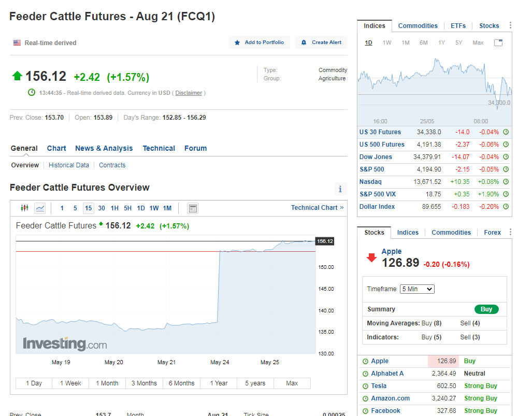Click the 156.12 price marker on chart
This screenshot has height=416, width=532.
tap(325, 241)
